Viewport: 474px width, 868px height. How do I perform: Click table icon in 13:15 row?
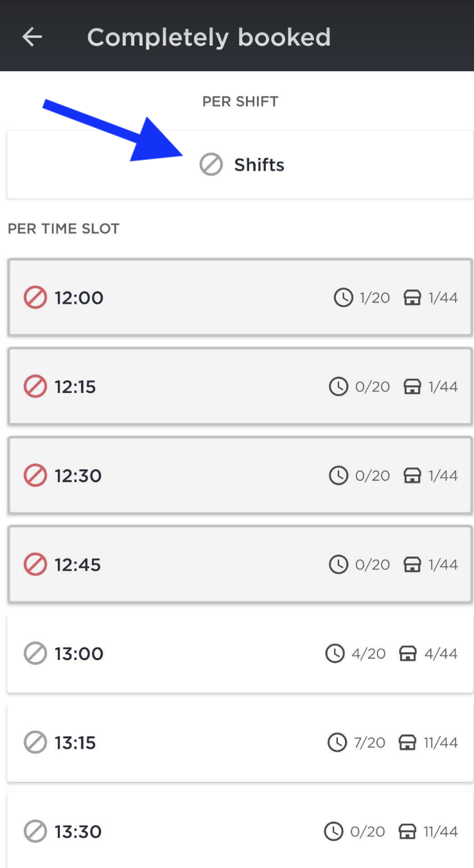point(407,743)
